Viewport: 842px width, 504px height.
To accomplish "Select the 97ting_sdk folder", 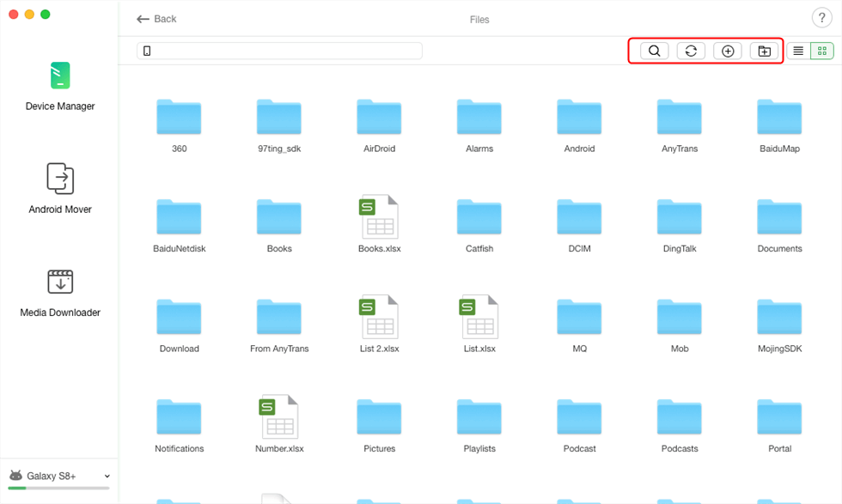I will tap(279, 126).
